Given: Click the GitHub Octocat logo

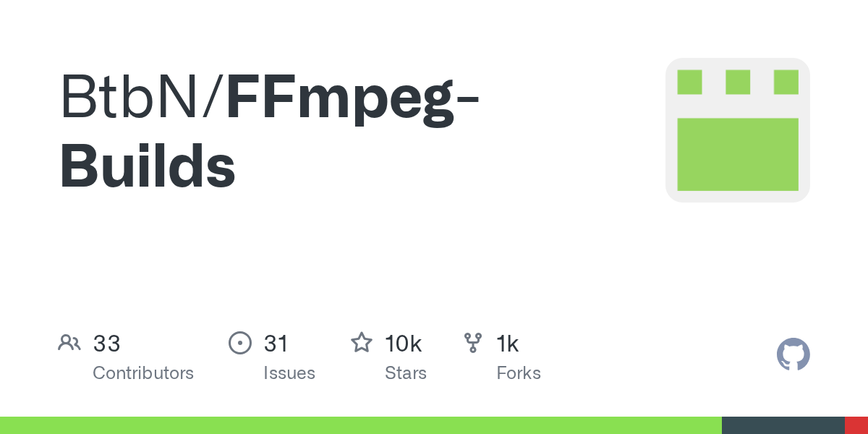Looking at the screenshot, I should (793, 354).
